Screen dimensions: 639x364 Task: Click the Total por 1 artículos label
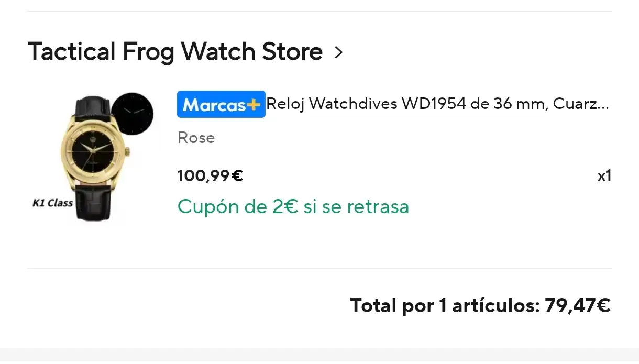(445, 305)
